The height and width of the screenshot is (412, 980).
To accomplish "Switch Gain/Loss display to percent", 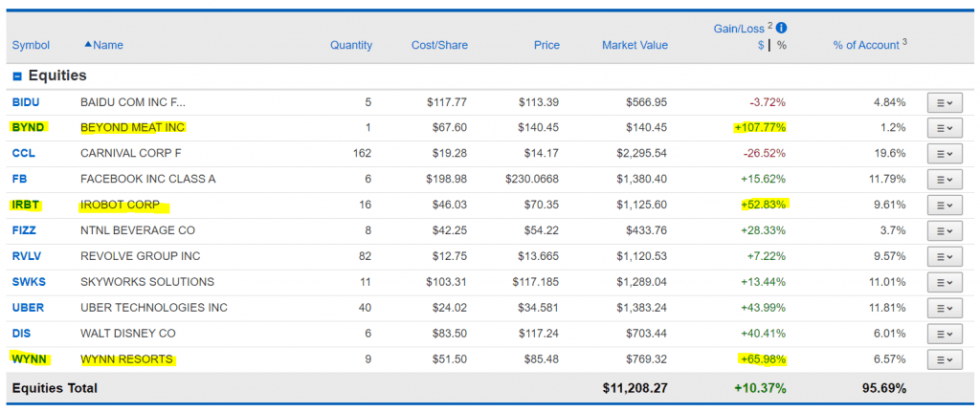I will [x=781, y=45].
